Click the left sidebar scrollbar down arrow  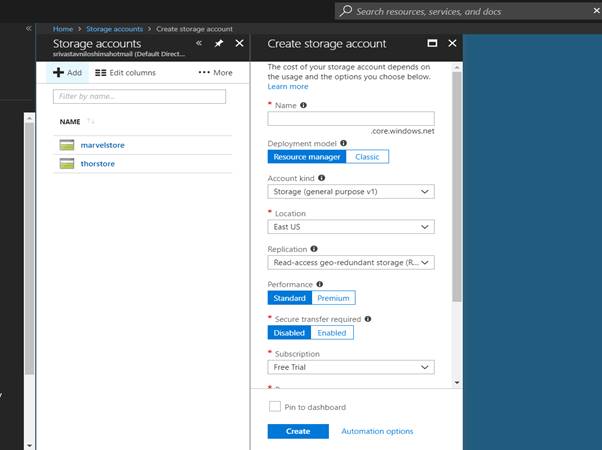click(30, 446)
